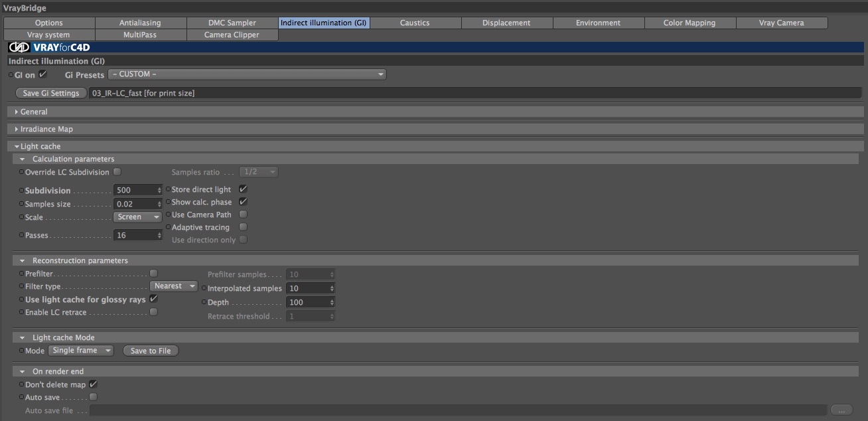Click the auto save file browse button
Viewport: 868px width, 421px height.
click(841, 410)
